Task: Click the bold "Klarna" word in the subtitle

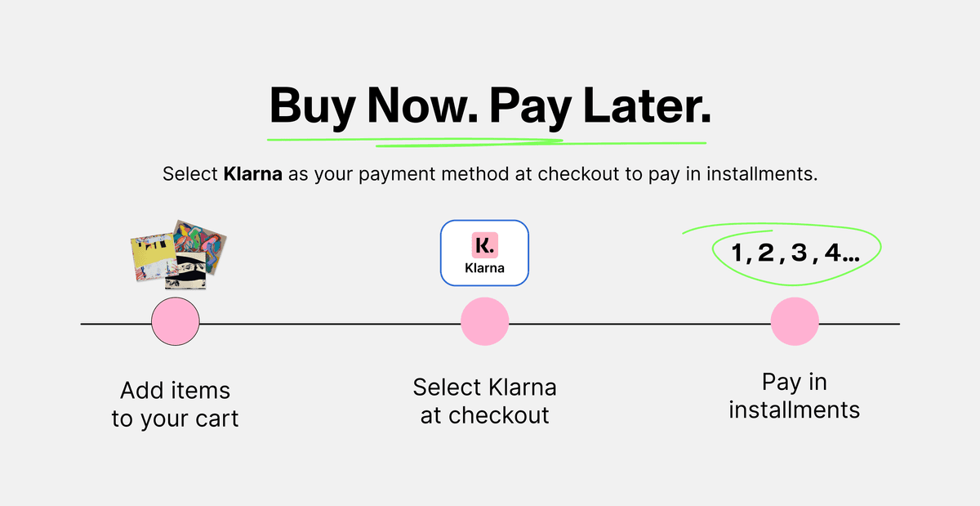Action: 253,175
